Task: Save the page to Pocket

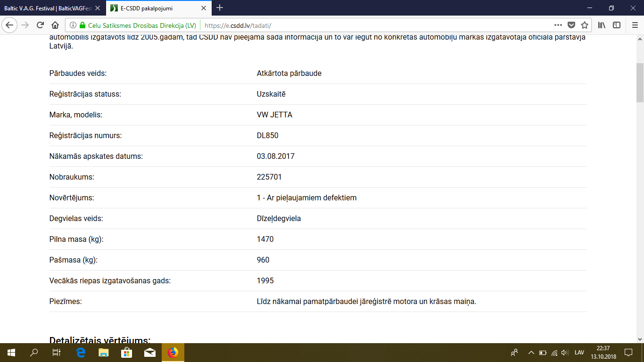Action: tap(571, 25)
